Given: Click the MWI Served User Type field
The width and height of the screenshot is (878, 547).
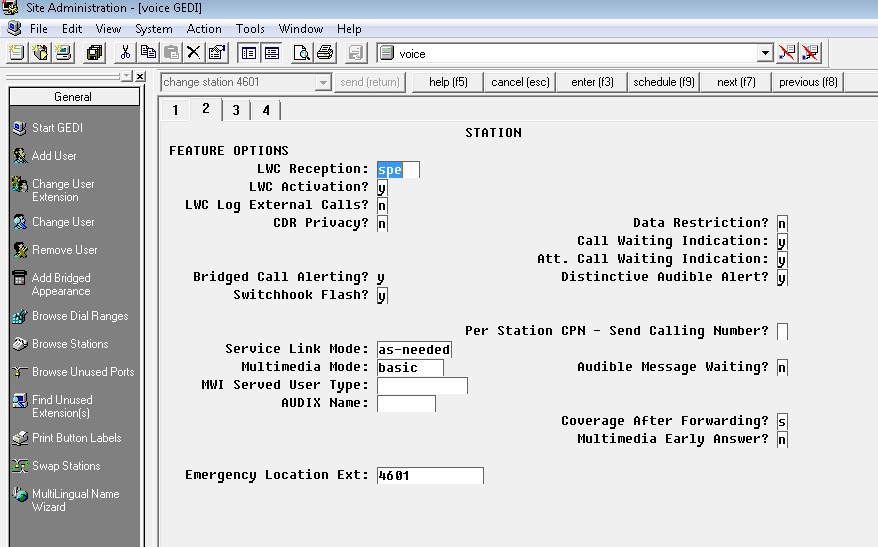Looking at the screenshot, I should coord(422,385).
